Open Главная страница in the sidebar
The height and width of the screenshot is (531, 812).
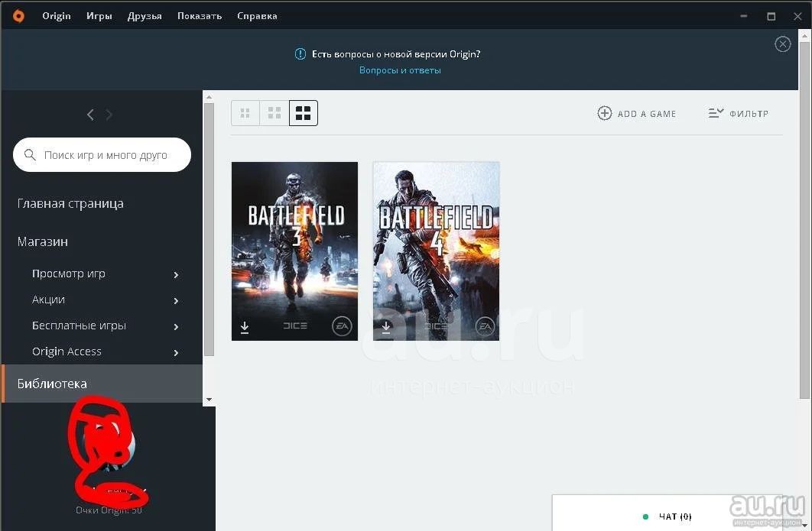70,204
